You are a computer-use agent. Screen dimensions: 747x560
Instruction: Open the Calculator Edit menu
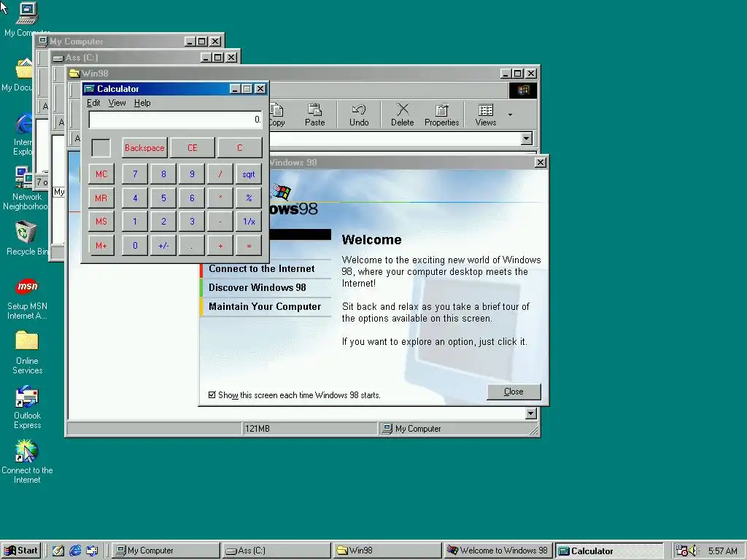(x=93, y=103)
